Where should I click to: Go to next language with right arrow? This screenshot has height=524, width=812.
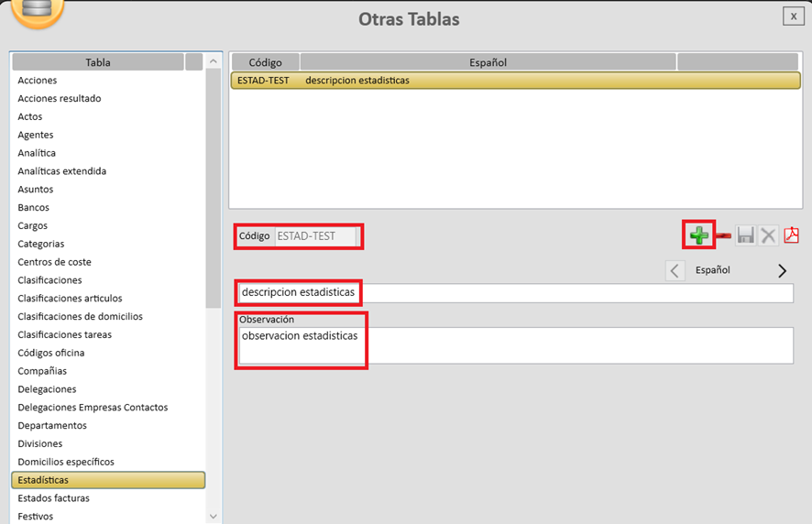(x=782, y=270)
